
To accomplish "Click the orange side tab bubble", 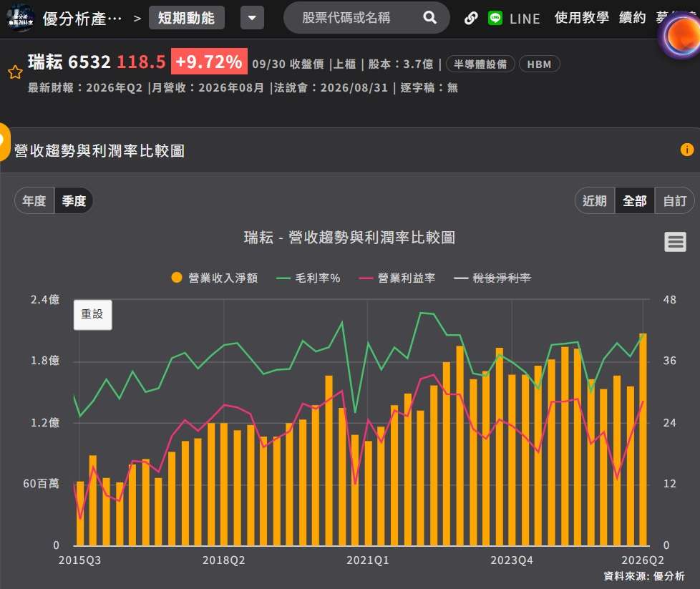I will coord(4,142).
